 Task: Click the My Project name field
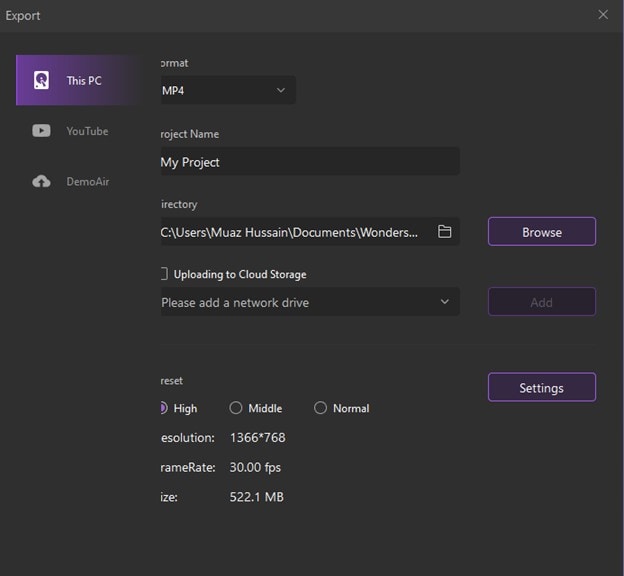point(309,162)
